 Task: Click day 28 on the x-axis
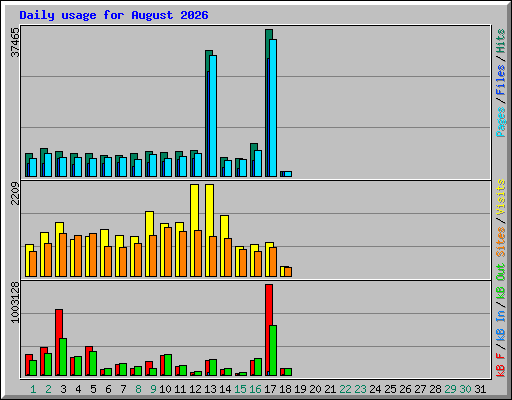coord(435,389)
